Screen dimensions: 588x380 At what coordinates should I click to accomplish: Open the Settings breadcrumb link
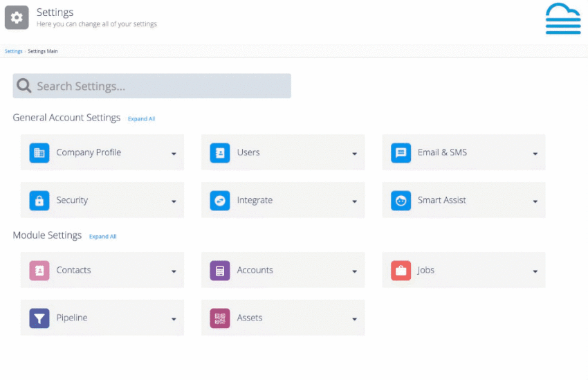(x=14, y=51)
